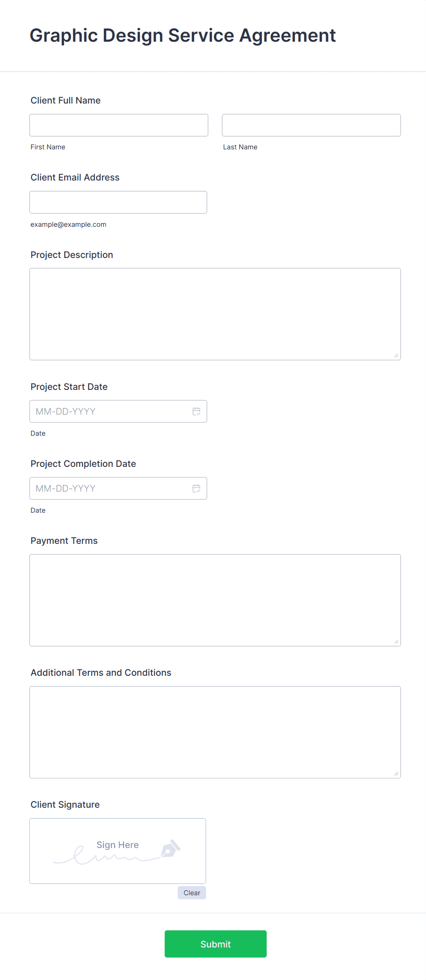
Task: Click the resize handle of Project Description box
Action: tap(396, 356)
